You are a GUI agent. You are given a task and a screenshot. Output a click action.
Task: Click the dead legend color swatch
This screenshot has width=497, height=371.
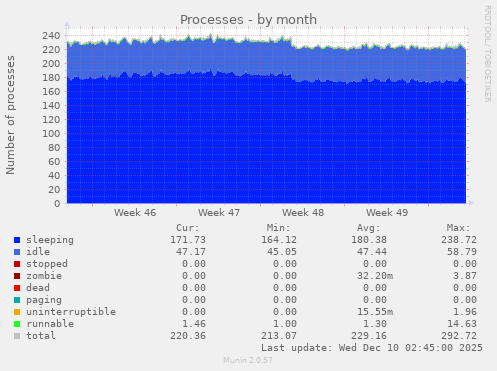pyautogui.click(x=17, y=288)
